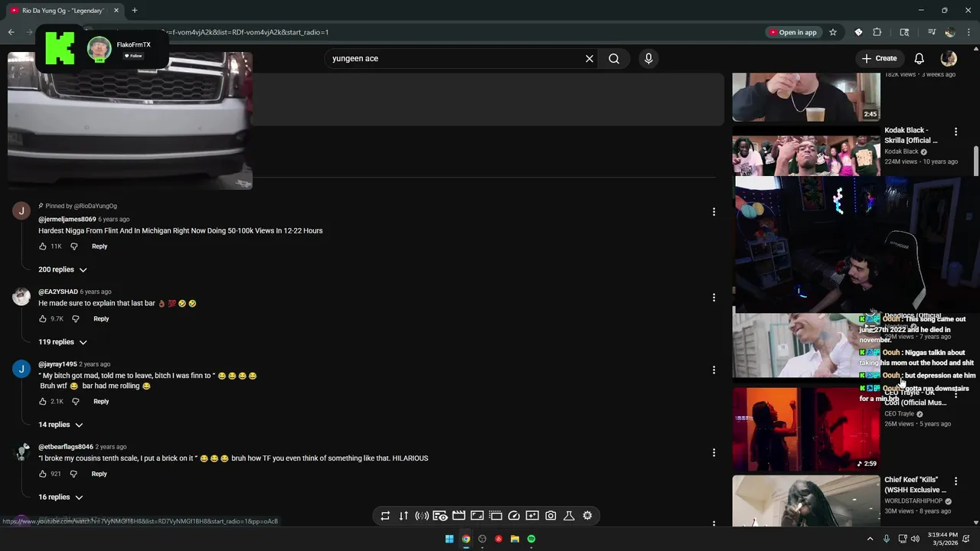Viewport: 980px width, 551px height.
Task: Open Chief Keef Kills video thumbnail
Action: pos(806,501)
